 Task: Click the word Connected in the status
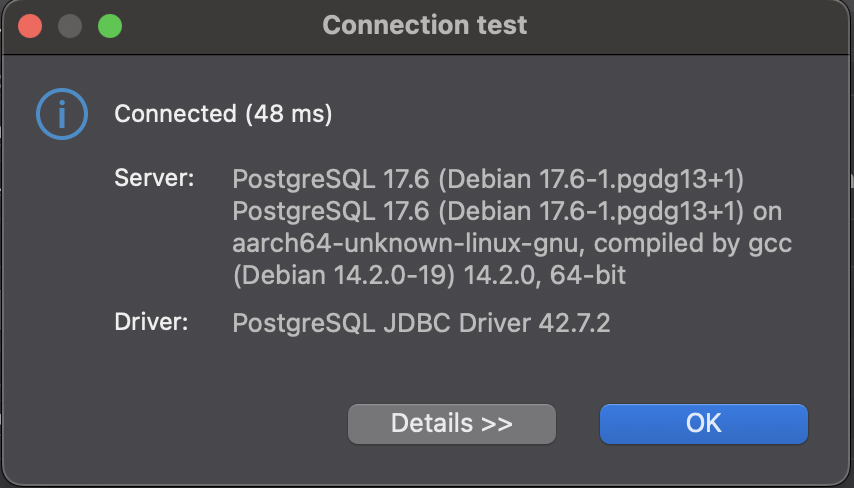coord(175,114)
